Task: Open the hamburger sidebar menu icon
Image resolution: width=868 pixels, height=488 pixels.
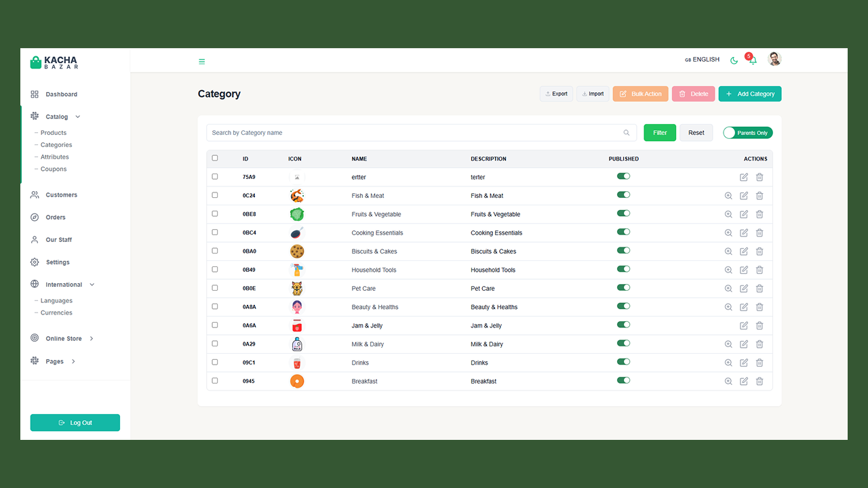Action: [201, 62]
